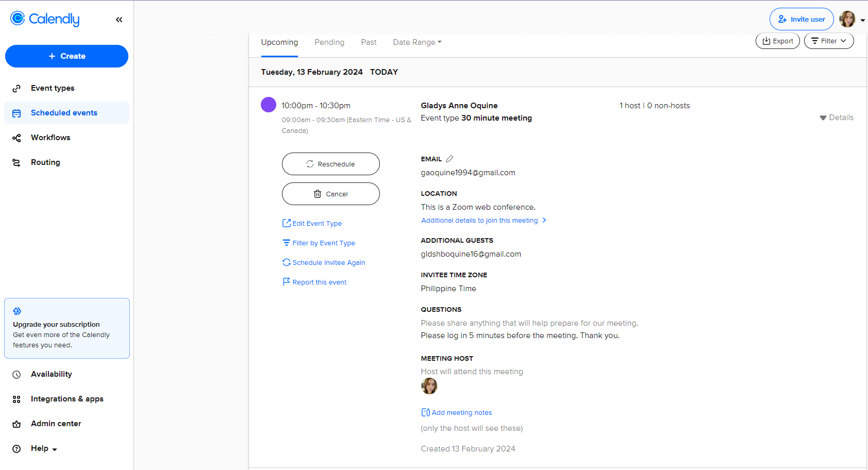This screenshot has height=470, width=868.
Task: Open the Filter dropdown
Action: coord(828,41)
